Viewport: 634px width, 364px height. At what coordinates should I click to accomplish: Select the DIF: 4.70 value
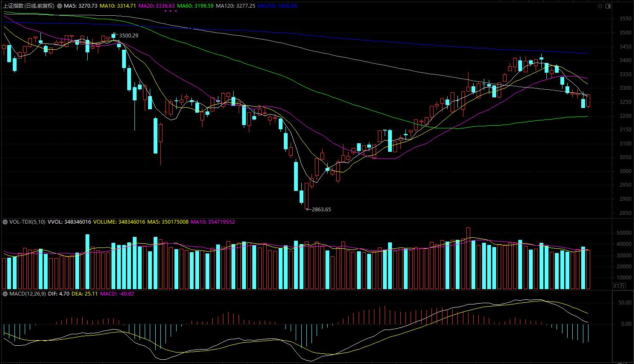tap(59, 293)
